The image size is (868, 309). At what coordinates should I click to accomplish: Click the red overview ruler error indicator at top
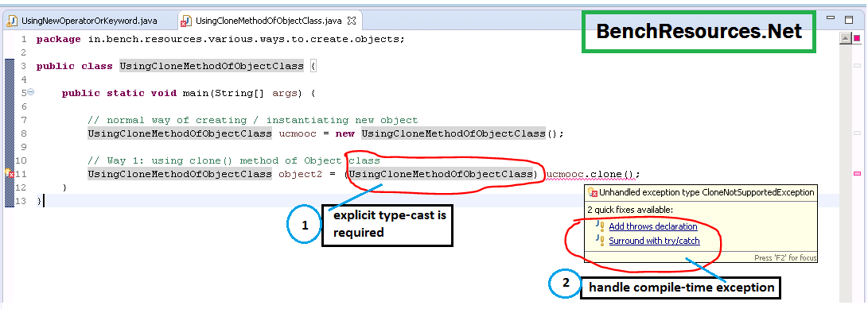click(x=857, y=38)
